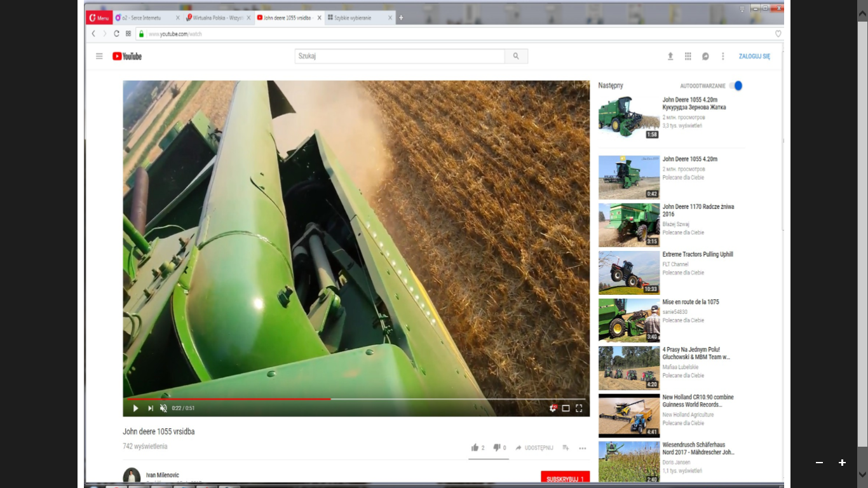Add the video to a playlist
The width and height of the screenshot is (868, 488).
pos(566,447)
